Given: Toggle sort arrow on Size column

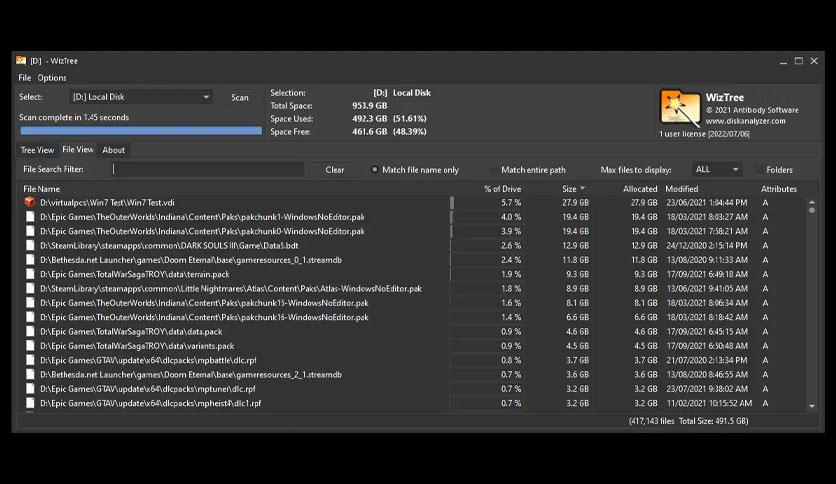Looking at the screenshot, I should 582,189.
